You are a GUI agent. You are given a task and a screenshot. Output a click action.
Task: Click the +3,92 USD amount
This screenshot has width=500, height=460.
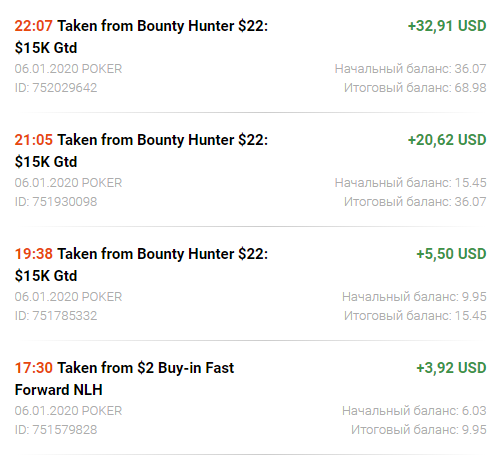tap(451, 368)
